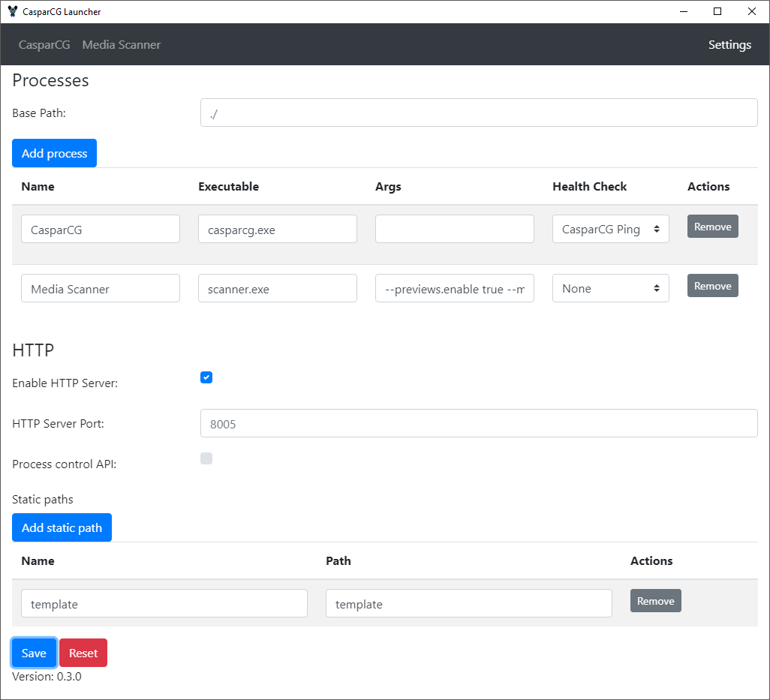
Task: Edit the template static path name field
Action: point(164,604)
